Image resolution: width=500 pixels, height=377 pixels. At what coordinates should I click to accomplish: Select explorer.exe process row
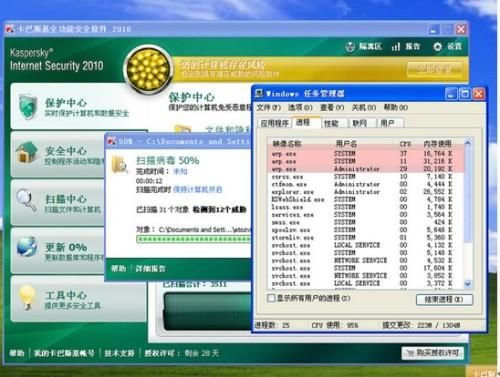tap(366, 192)
